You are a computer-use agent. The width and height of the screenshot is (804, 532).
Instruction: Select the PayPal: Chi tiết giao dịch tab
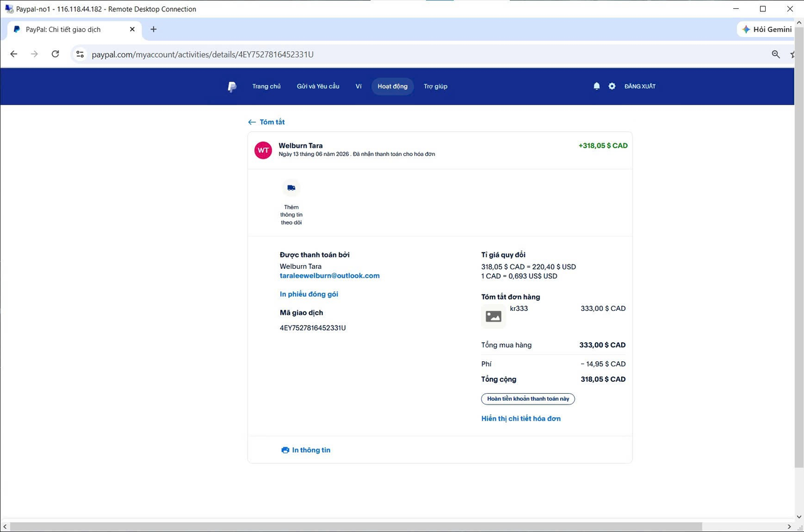coord(74,29)
